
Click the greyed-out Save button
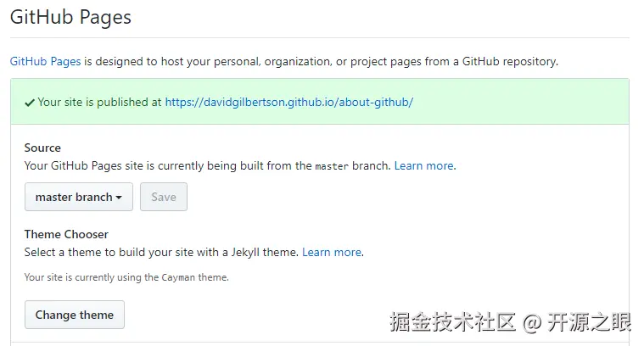pyautogui.click(x=164, y=197)
